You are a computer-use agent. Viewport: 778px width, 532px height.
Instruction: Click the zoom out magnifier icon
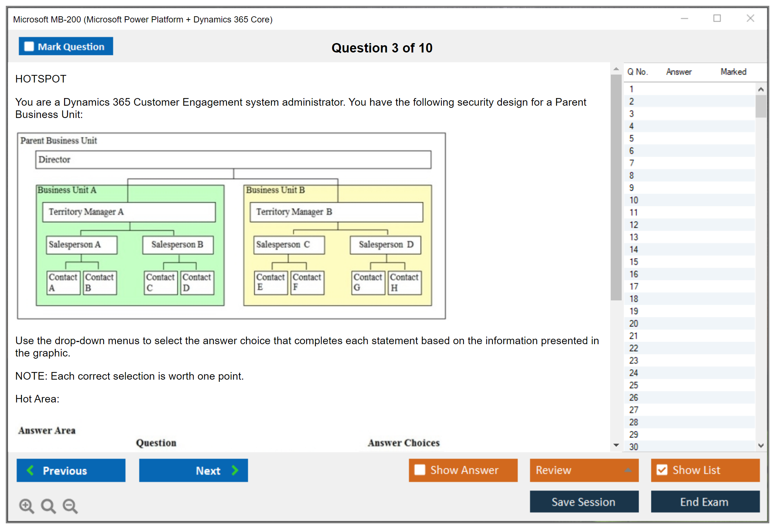click(70, 506)
